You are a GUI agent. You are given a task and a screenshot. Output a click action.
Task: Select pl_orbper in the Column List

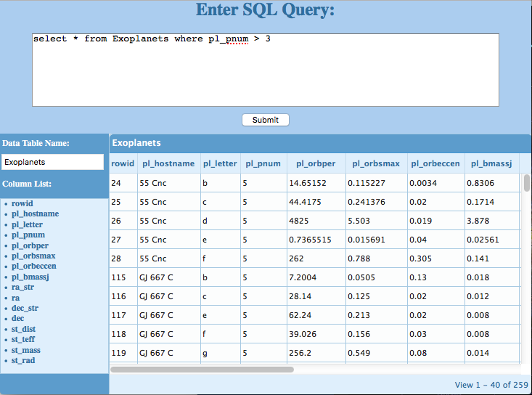(x=30, y=245)
